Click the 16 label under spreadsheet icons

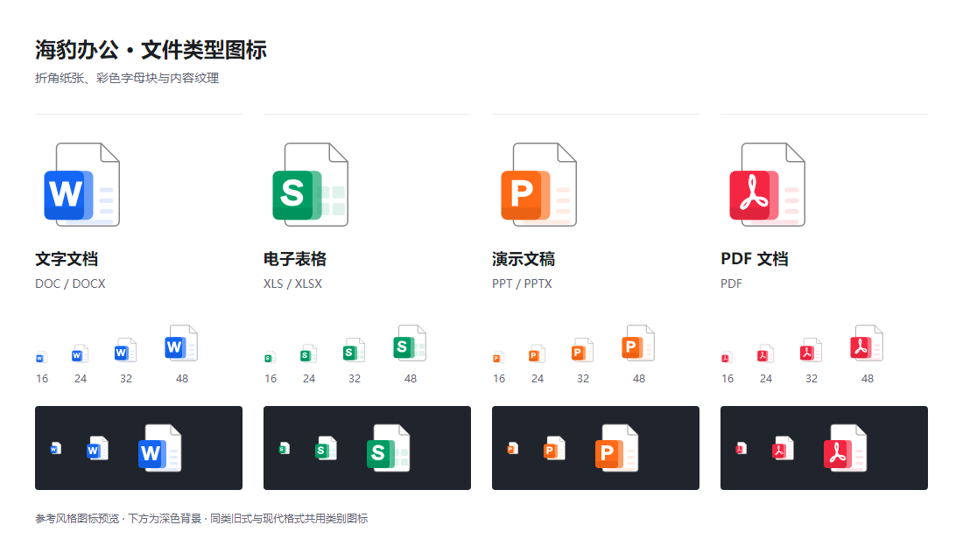(x=271, y=379)
